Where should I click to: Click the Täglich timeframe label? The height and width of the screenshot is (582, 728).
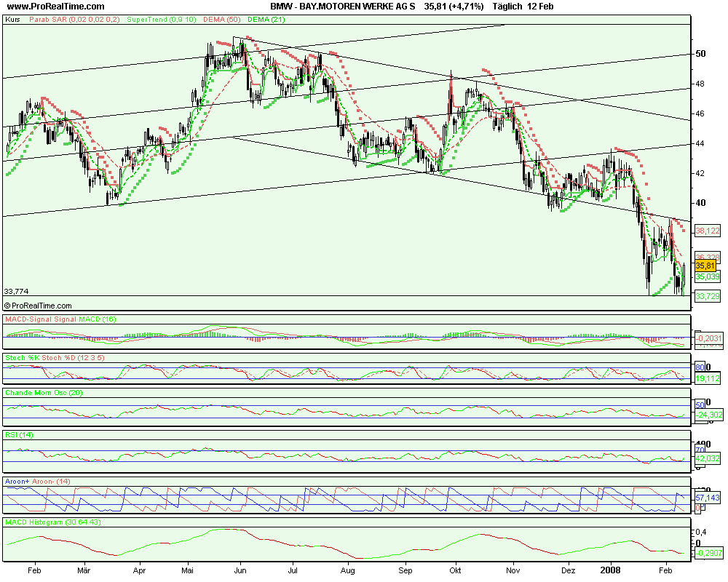507,7
